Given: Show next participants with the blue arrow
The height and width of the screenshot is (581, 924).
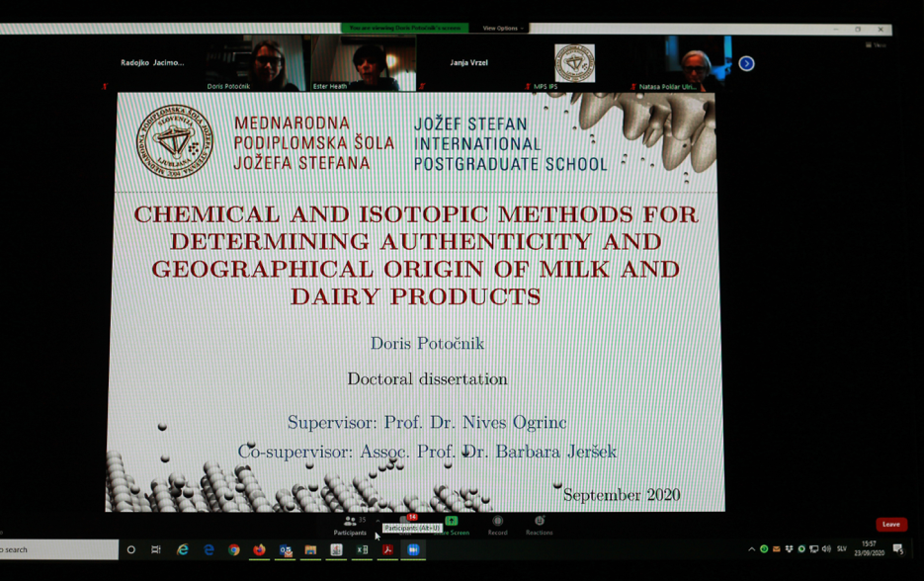Looking at the screenshot, I should click(746, 63).
